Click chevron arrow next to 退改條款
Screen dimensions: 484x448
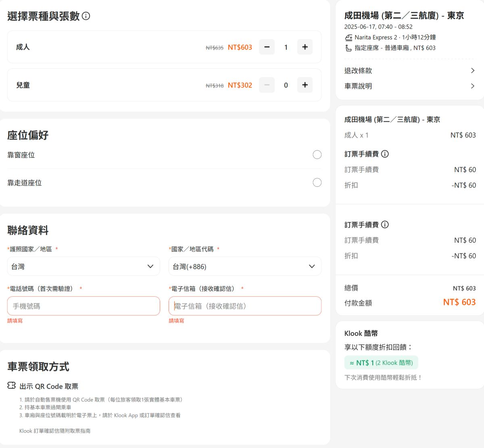tap(473, 71)
